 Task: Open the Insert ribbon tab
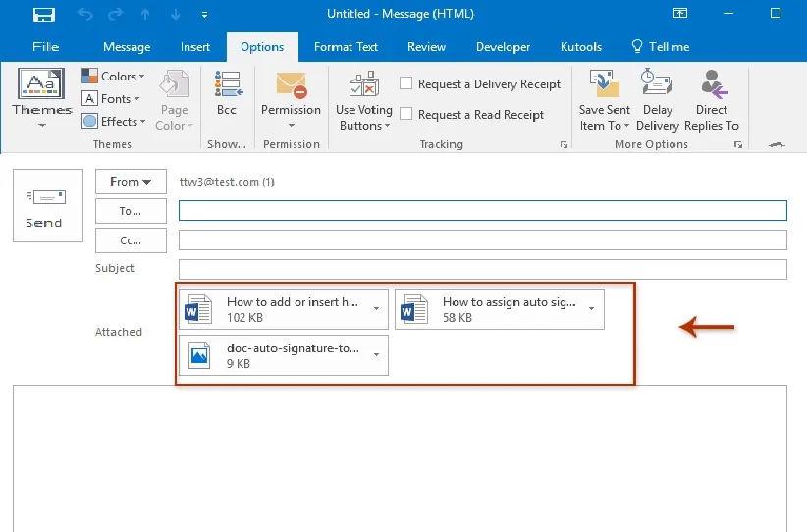(195, 47)
